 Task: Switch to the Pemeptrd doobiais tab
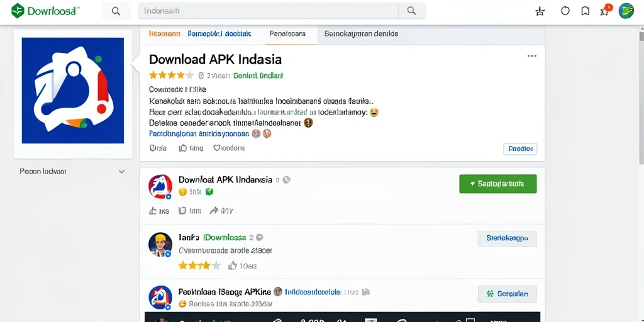pyautogui.click(x=219, y=34)
